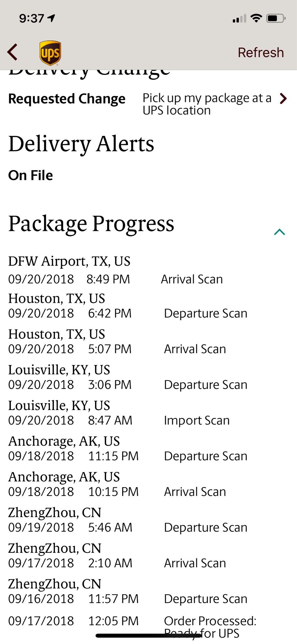Select Anchorage 11:15 PM Departure Scan entry
Image resolution: width=297 pixels, height=644 pixels.
tap(205, 456)
